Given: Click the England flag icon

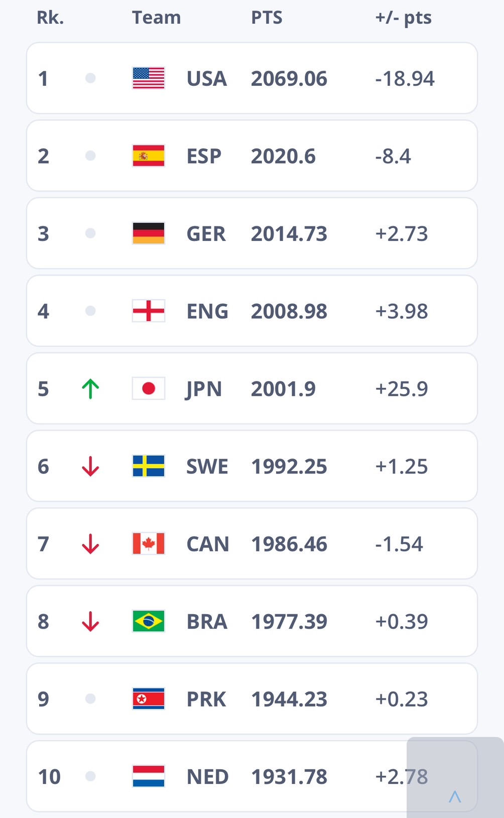Looking at the screenshot, I should [x=148, y=311].
